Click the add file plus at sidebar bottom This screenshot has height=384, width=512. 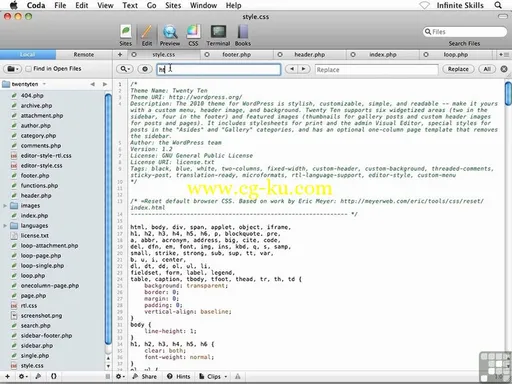tap(7, 376)
